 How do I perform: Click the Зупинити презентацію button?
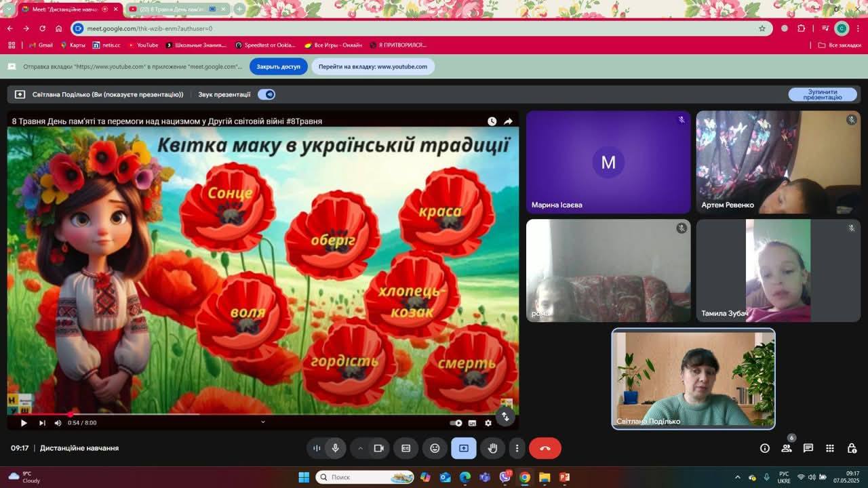[x=823, y=94]
